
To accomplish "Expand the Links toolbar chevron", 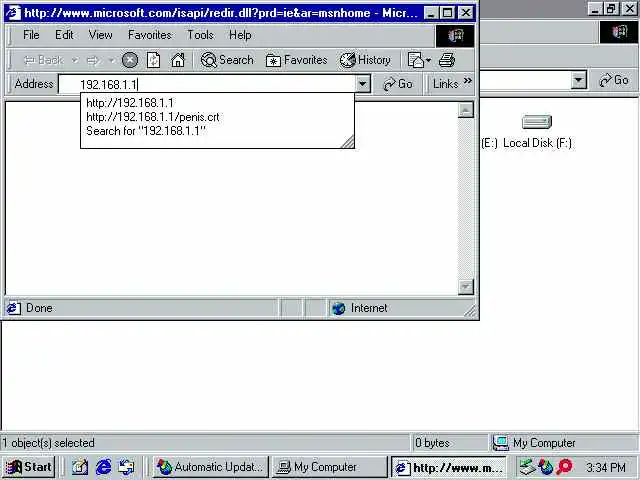I will coord(468,80).
